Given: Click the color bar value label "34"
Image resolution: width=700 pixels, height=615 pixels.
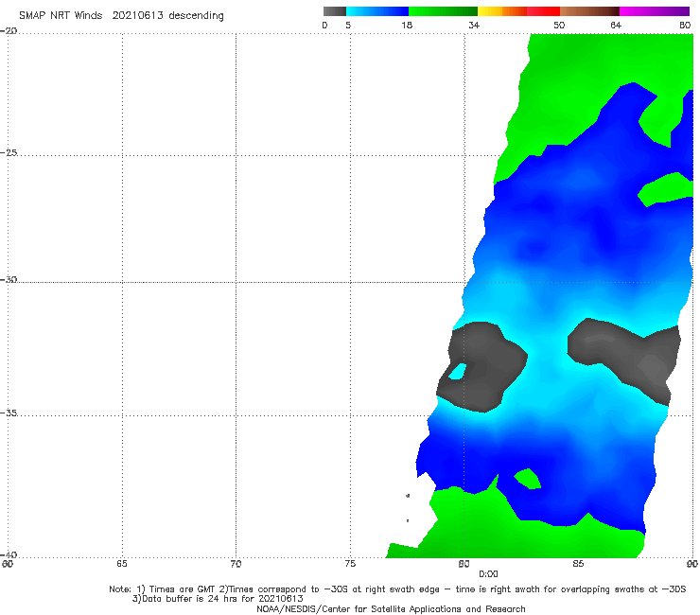Looking at the screenshot, I should [x=474, y=26].
